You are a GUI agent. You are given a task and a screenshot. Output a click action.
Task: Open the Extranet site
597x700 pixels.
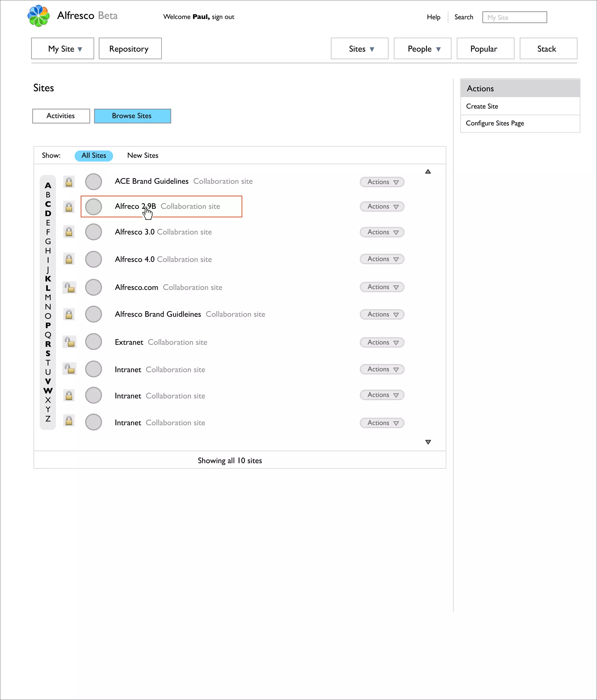[x=129, y=342]
